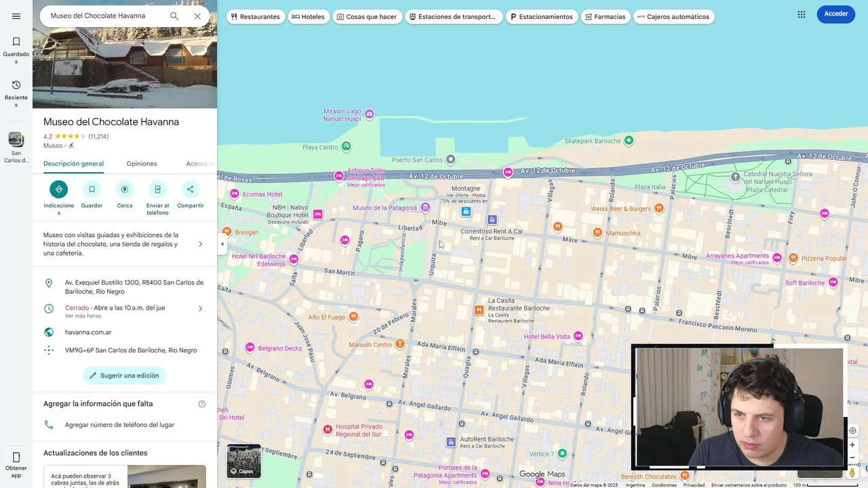The height and width of the screenshot is (488, 868).
Task: Send to phone with Enviar al teléfono
Action: tap(157, 189)
